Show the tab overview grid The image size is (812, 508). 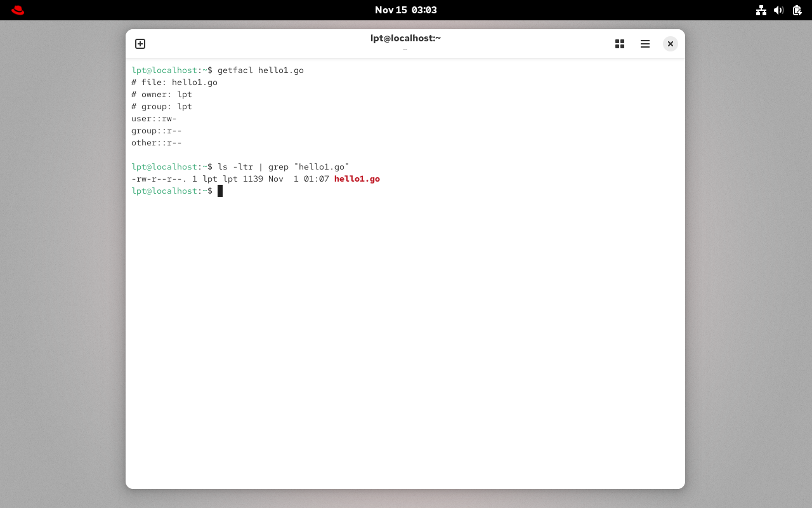(x=620, y=44)
